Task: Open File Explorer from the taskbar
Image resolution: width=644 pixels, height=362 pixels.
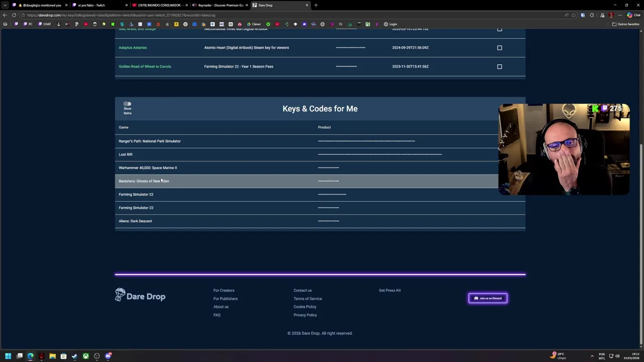Action: (52, 356)
